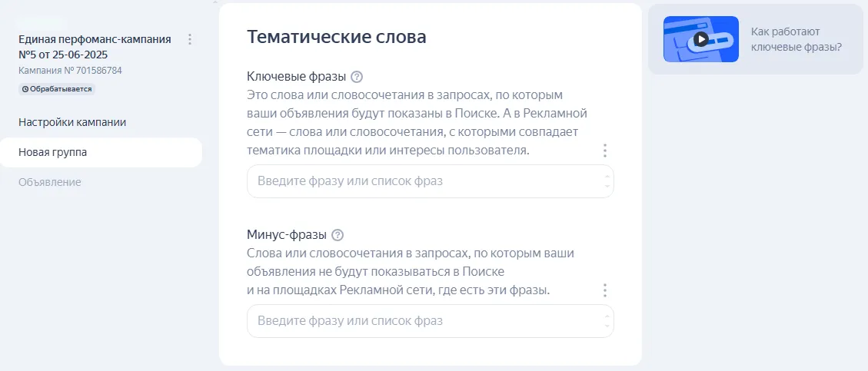Viewport: 868px width, 371px height.
Task: Open the campaign three-dot options menu
Action: (x=190, y=39)
